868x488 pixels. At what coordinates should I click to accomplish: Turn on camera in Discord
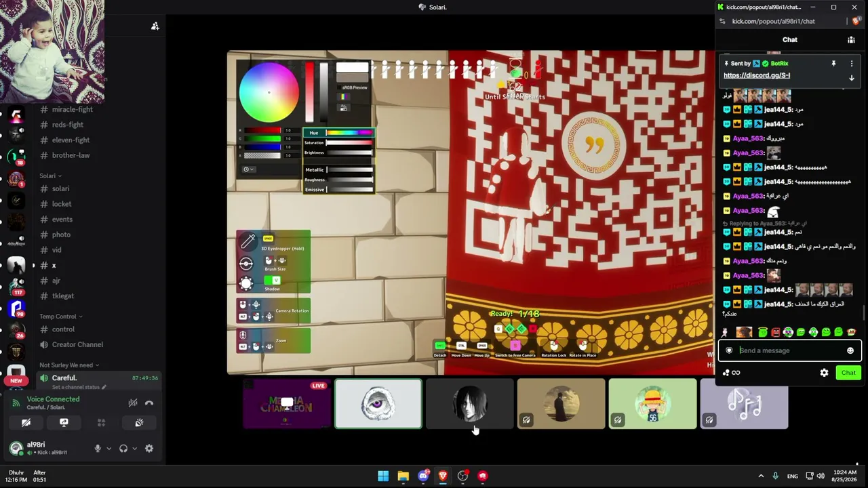coord(26,422)
